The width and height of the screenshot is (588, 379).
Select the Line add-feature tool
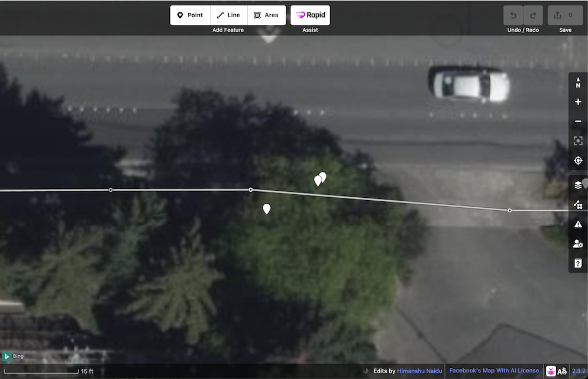[229, 15]
